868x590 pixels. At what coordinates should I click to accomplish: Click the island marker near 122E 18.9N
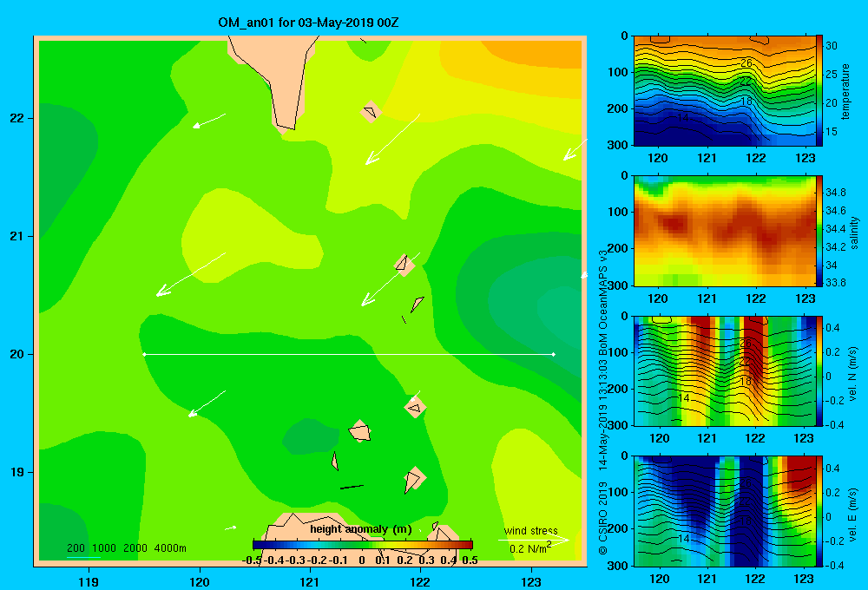point(414,478)
